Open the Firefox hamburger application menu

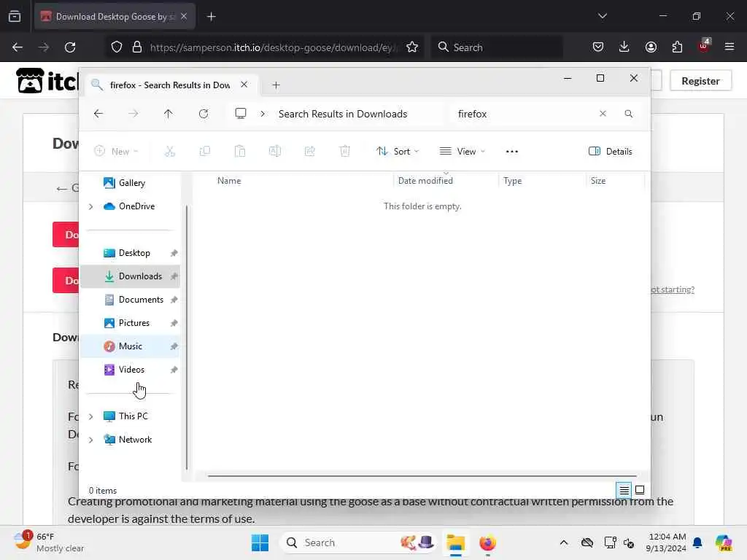click(729, 47)
